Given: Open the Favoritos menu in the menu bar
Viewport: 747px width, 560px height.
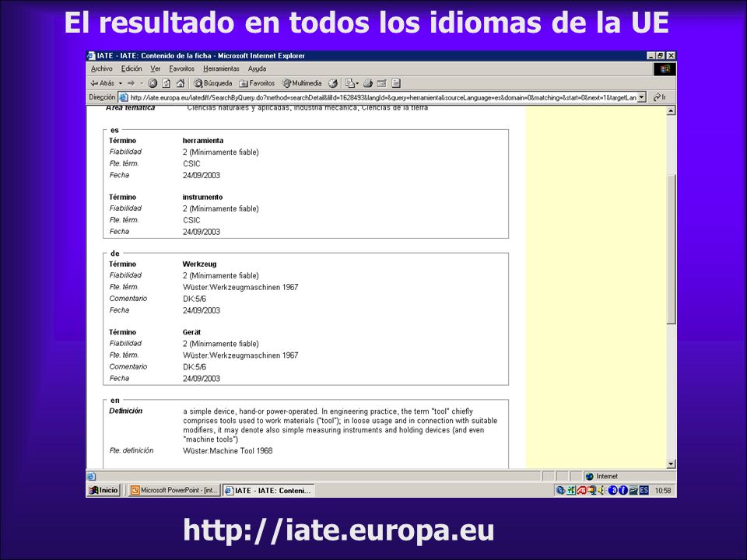Looking at the screenshot, I should pyautogui.click(x=181, y=69).
